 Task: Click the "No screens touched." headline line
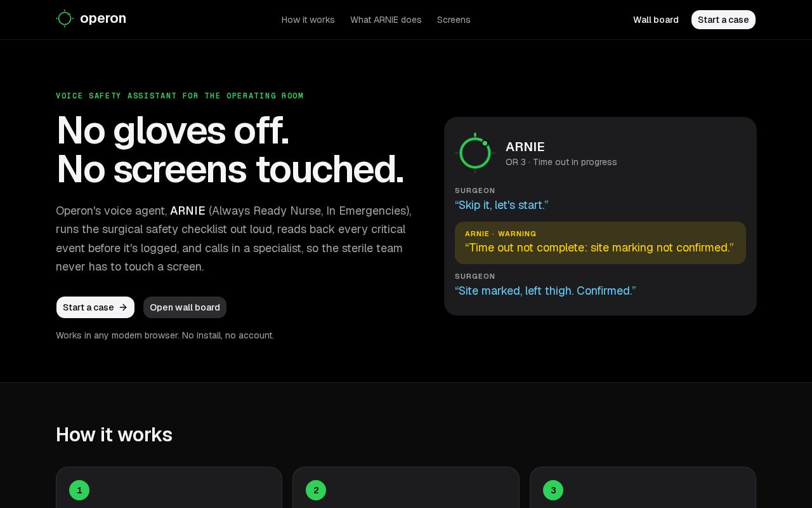point(230,169)
